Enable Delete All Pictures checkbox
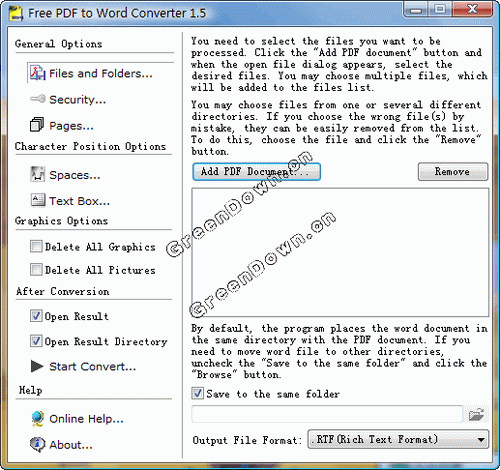 (36, 269)
